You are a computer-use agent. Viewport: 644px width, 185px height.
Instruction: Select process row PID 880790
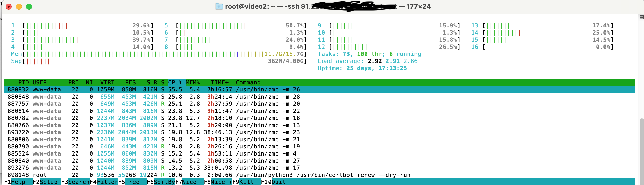coord(319,146)
